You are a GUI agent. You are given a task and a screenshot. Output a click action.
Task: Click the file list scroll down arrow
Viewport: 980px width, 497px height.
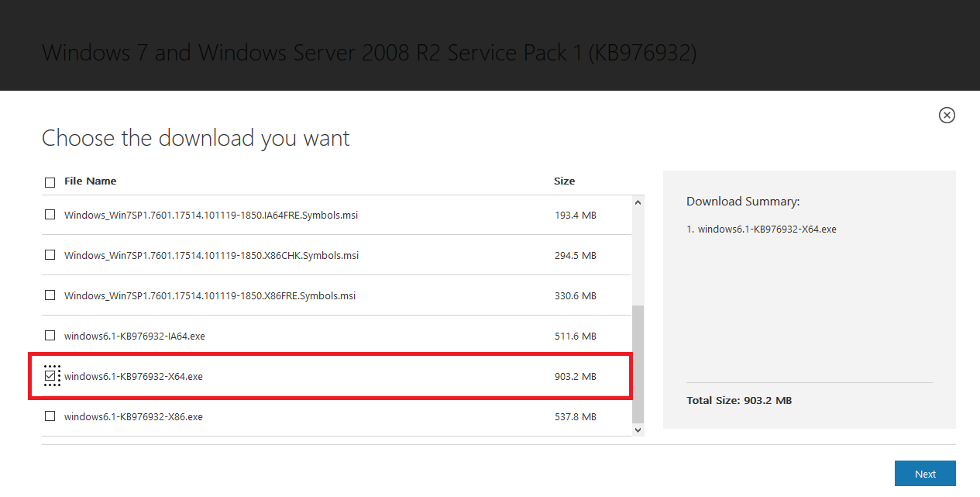(638, 430)
